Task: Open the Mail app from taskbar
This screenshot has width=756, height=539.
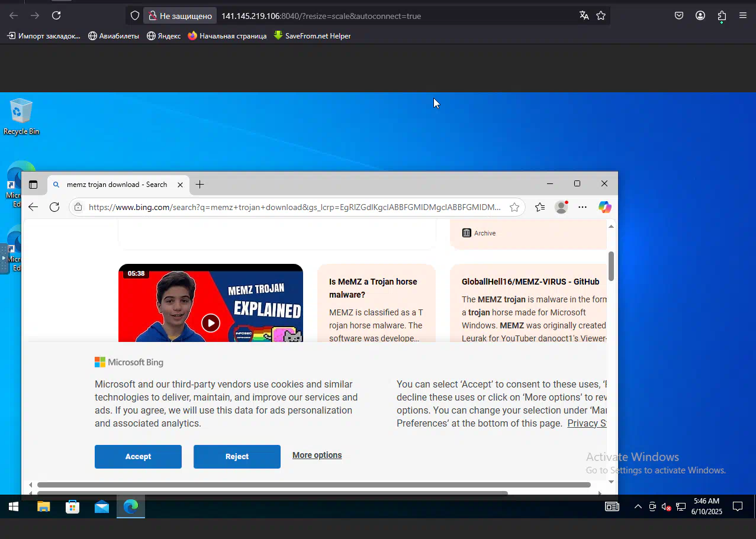Action: (102, 506)
